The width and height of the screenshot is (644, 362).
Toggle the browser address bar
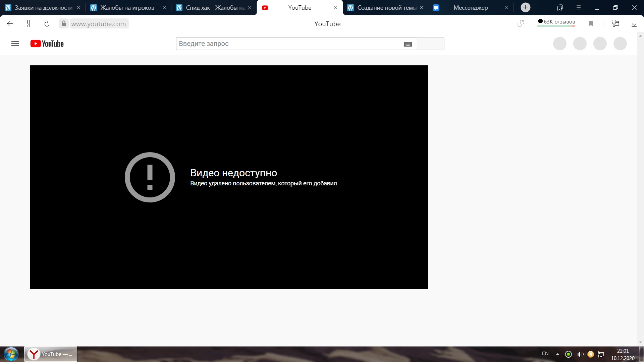98,24
